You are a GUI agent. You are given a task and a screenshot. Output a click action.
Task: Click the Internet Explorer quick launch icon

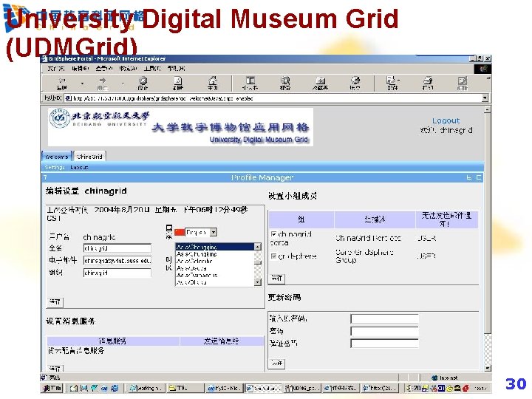point(115,388)
